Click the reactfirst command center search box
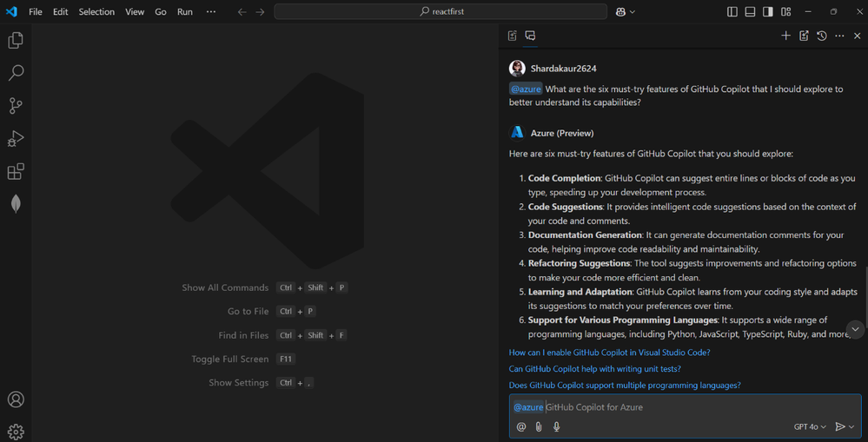 click(441, 11)
